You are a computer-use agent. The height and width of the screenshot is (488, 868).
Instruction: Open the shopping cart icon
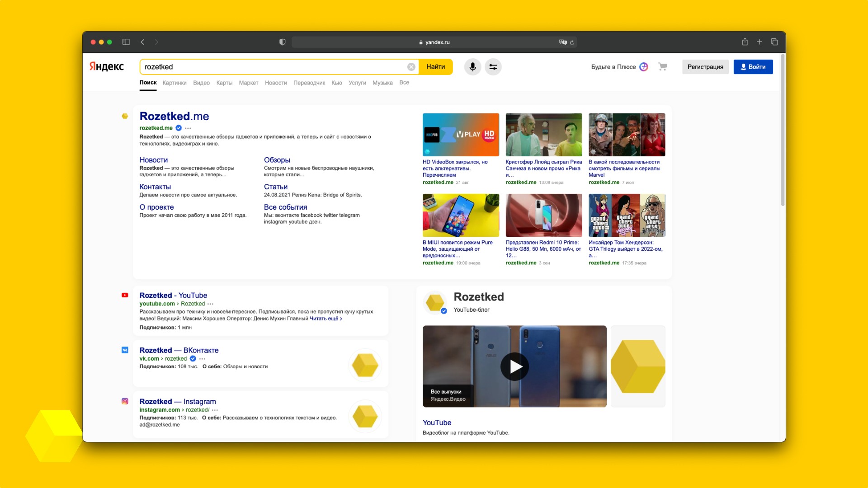663,67
